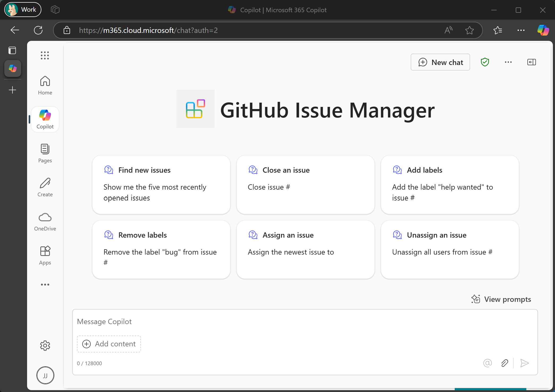Add a new browser tab
The image size is (555, 392).
[x=12, y=90]
